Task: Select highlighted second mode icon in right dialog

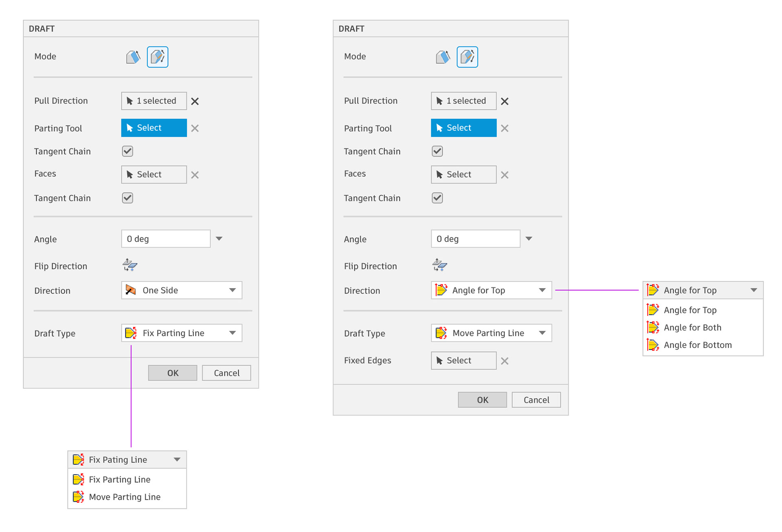Action: 467,57
